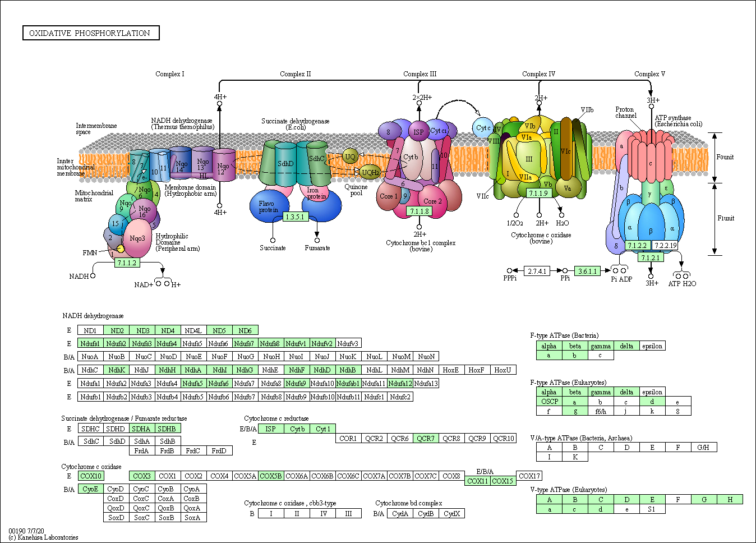Open the Ndufv3 gene box
Viewport: 756px width, 543px height.
[x=348, y=343]
